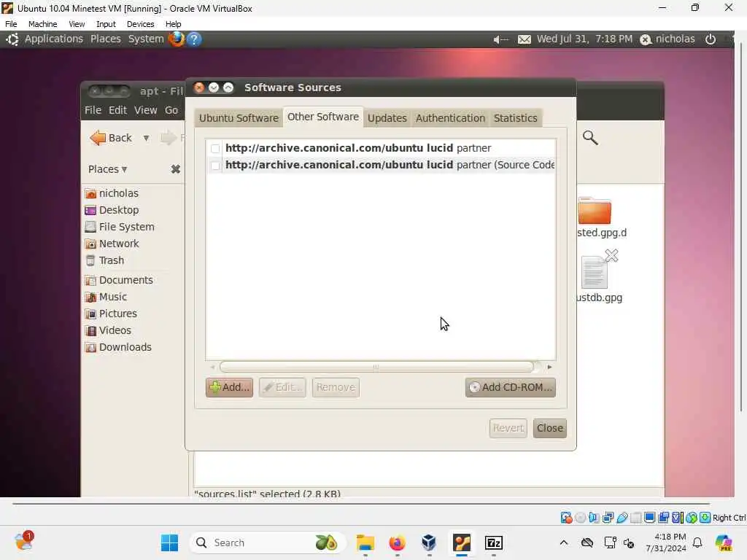Click the Remove button

point(336,387)
